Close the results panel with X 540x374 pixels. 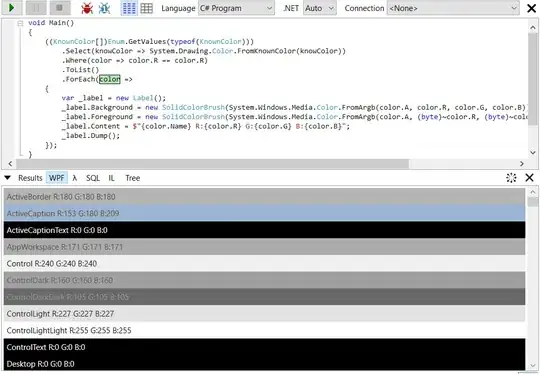(x=529, y=178)
